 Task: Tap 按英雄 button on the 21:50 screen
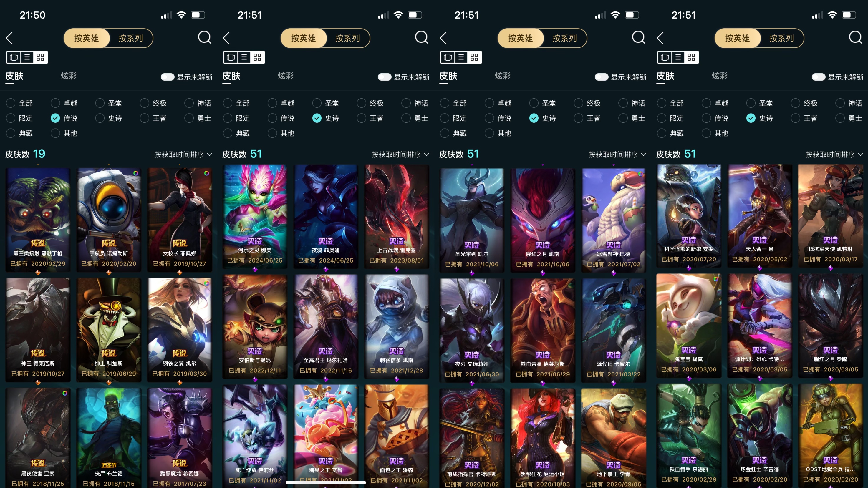click(87, 38)
